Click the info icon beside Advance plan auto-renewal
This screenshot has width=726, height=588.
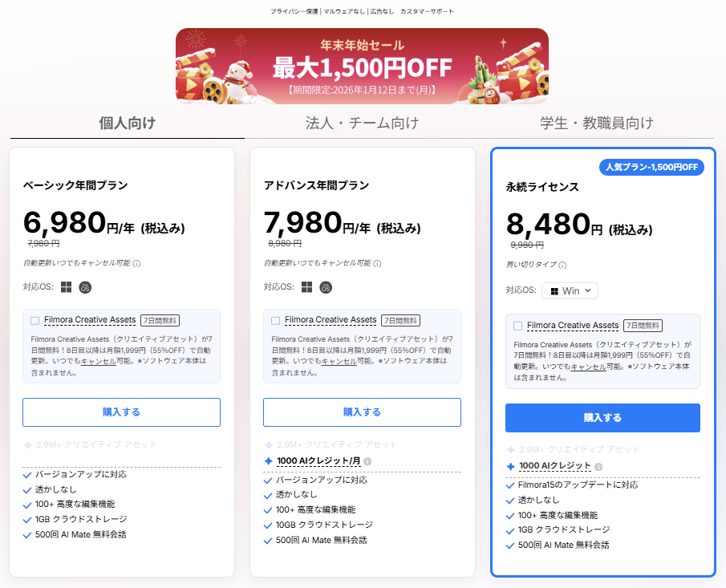pos(377,263)
